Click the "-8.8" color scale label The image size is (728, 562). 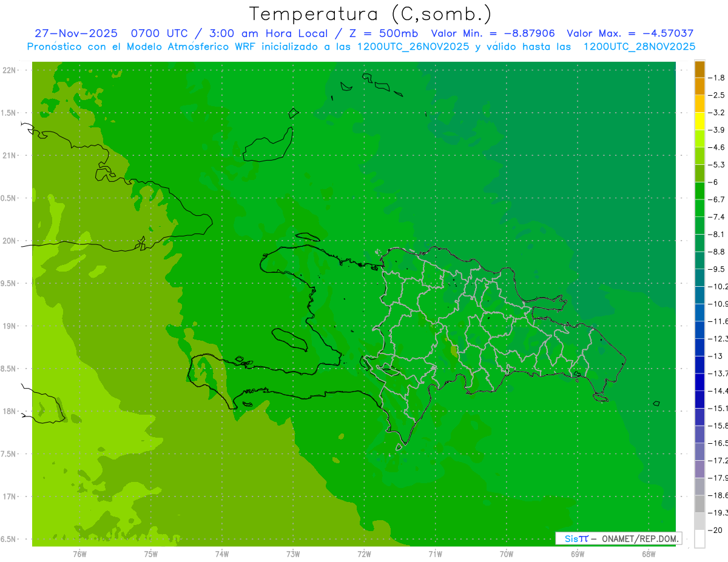coord(716,252)
